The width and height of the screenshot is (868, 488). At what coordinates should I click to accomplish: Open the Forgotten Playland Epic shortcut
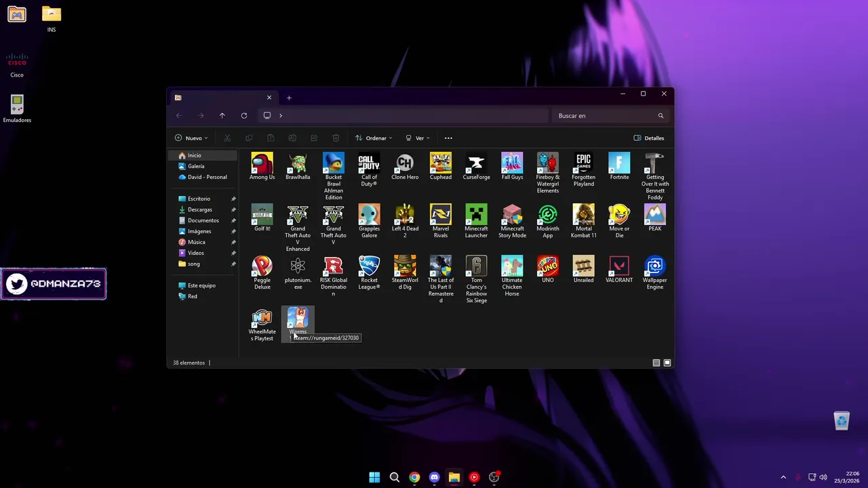tap(583, 169)
